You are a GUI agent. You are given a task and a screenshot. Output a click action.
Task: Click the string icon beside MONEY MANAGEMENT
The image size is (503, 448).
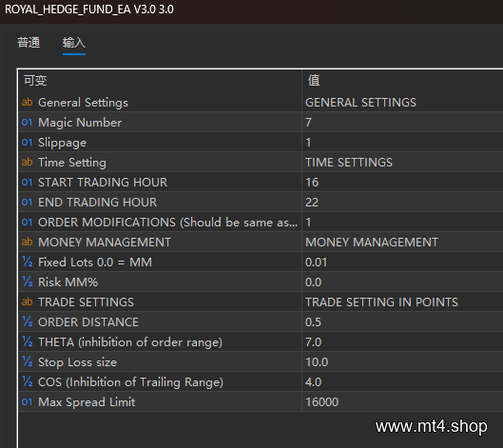click(28, 242)
